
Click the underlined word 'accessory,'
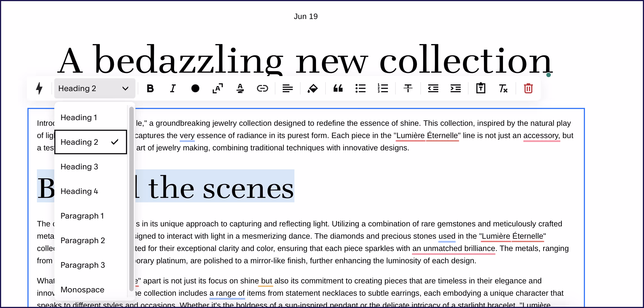click(x=542, y=136)
